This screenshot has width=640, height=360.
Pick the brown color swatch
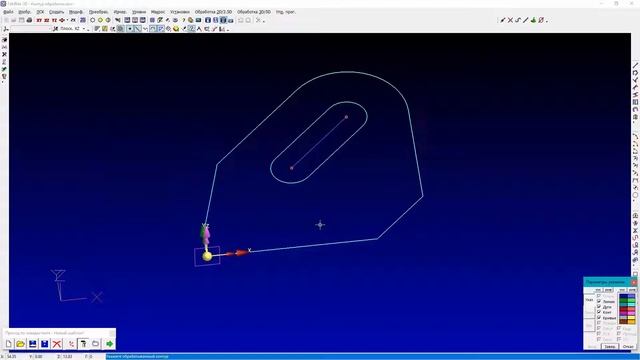click(x=624, y=321)
